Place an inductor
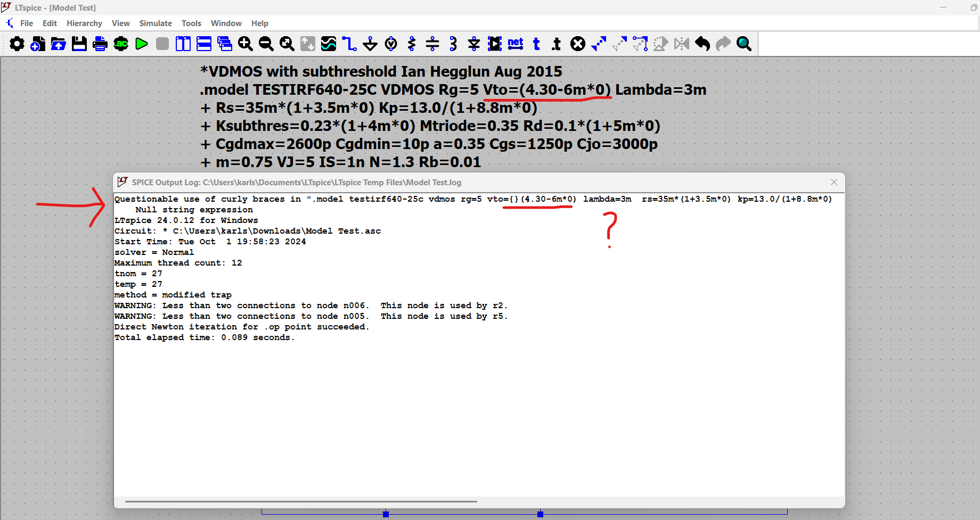Image resolution: width=980 pixels, height=520 pixels. pos(453,44)
